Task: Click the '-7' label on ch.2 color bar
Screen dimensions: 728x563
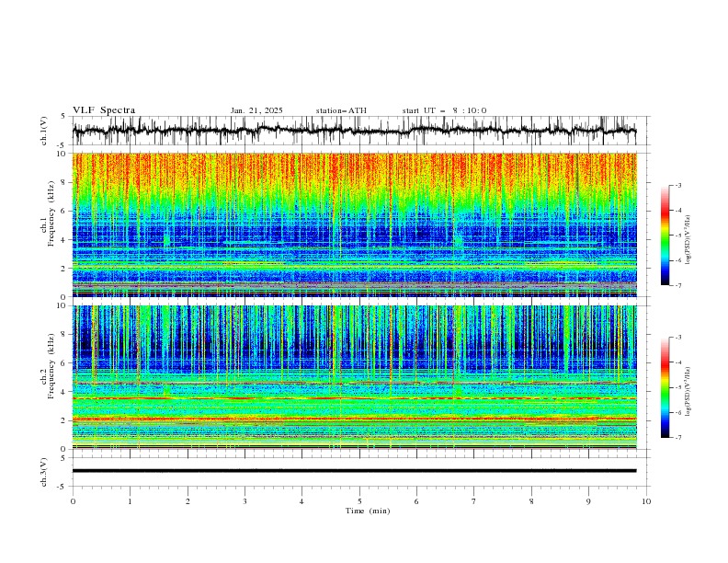Action: [678, 438]
